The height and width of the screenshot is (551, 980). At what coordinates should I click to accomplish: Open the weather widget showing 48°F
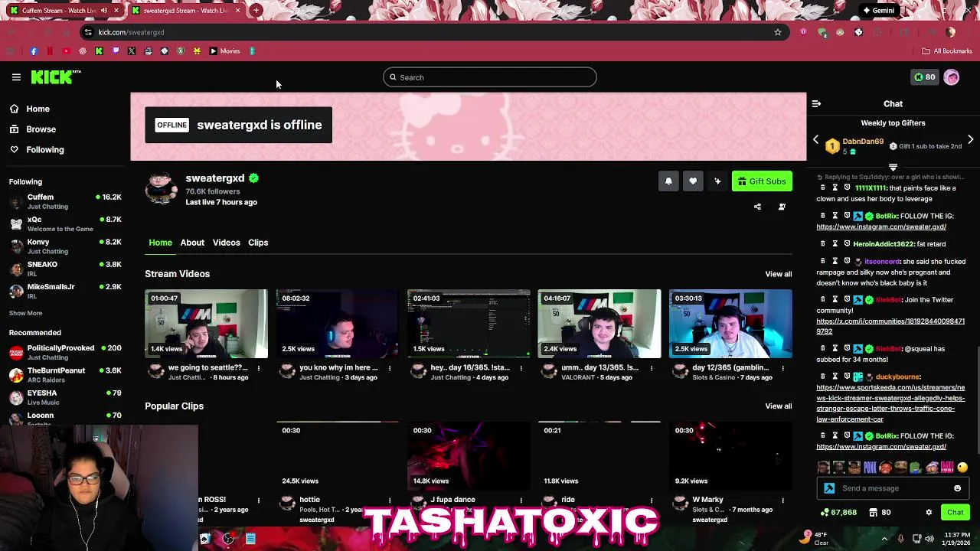pos(815,539)
